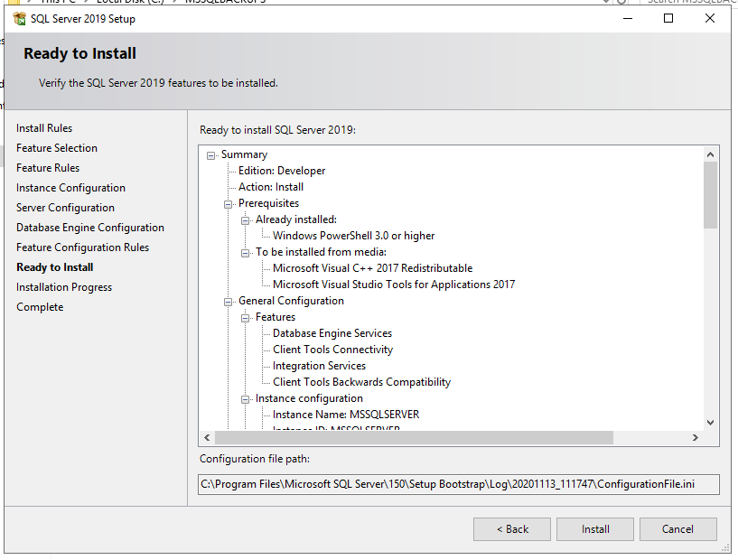Click the vertical scrollbar down arrow
The image size is (738, 560).
[x=711, y=423]
